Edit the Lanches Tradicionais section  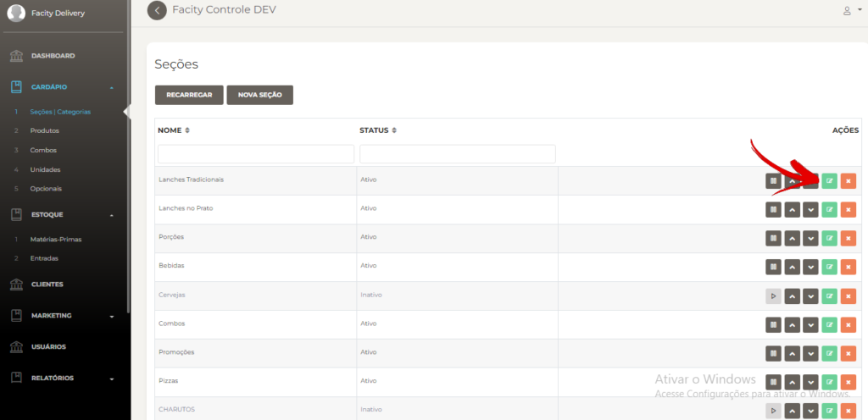coord(829,180)
